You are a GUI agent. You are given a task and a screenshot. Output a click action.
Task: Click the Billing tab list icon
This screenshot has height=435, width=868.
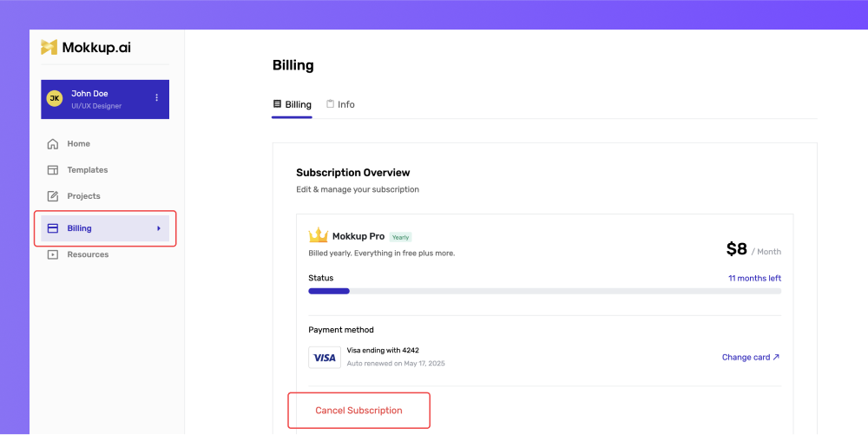278,104
